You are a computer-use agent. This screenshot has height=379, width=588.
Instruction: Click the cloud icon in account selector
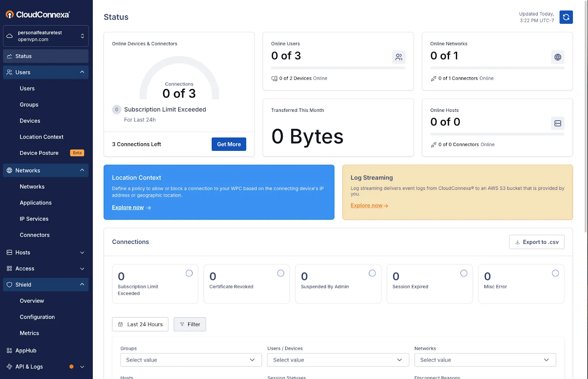tap(10, 36)
